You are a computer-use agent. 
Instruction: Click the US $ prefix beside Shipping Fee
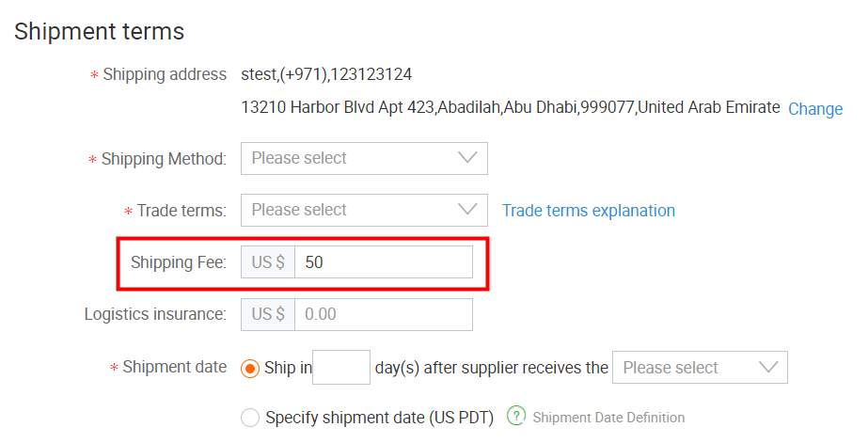(268, 261)
